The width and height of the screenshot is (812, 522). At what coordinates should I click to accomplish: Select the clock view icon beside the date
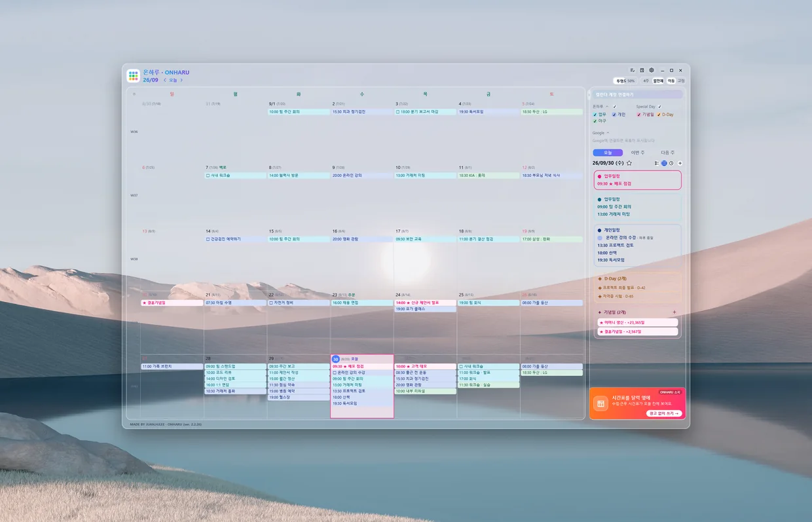click(671, 163)
